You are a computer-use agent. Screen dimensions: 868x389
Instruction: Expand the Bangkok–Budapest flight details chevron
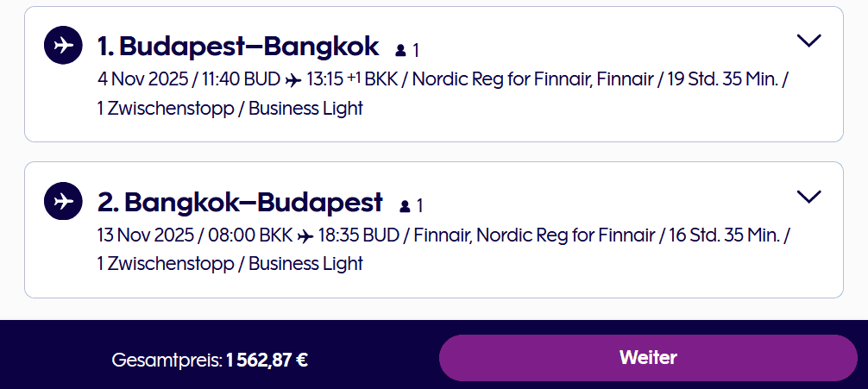(x=809, y=197)
